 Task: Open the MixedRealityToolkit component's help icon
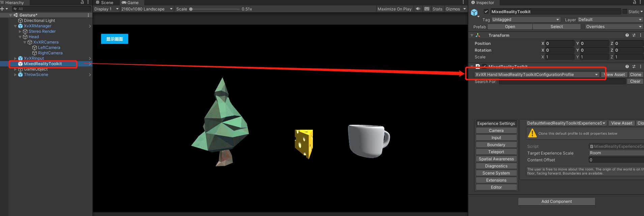[627, 66]
